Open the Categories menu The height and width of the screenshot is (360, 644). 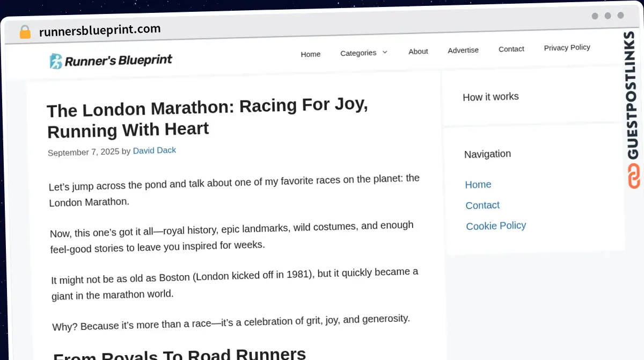coord(358,53)
